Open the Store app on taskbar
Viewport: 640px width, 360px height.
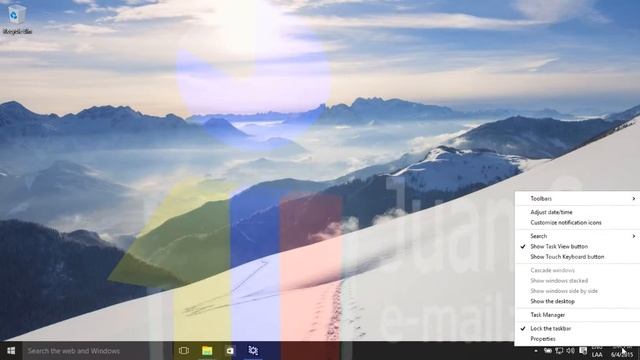pyautogui.click(x=230, y=351)
